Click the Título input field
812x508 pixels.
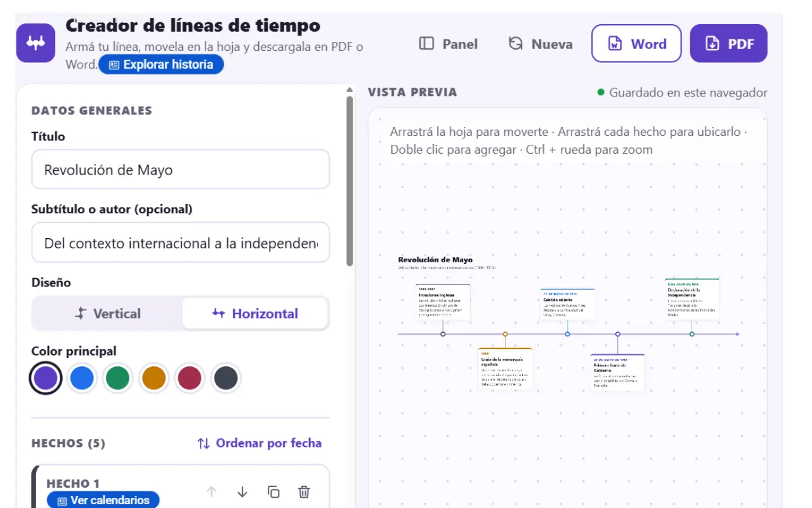click(x=181, y=170)
